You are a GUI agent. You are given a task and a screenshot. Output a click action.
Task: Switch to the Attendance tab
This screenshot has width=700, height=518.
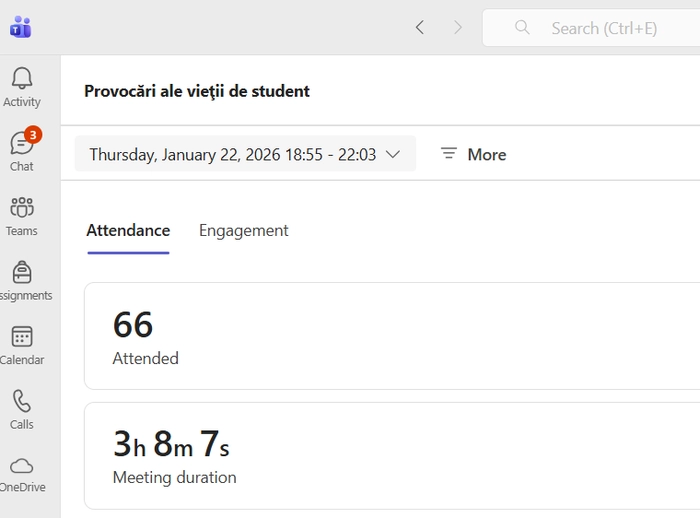click(128, 230)
